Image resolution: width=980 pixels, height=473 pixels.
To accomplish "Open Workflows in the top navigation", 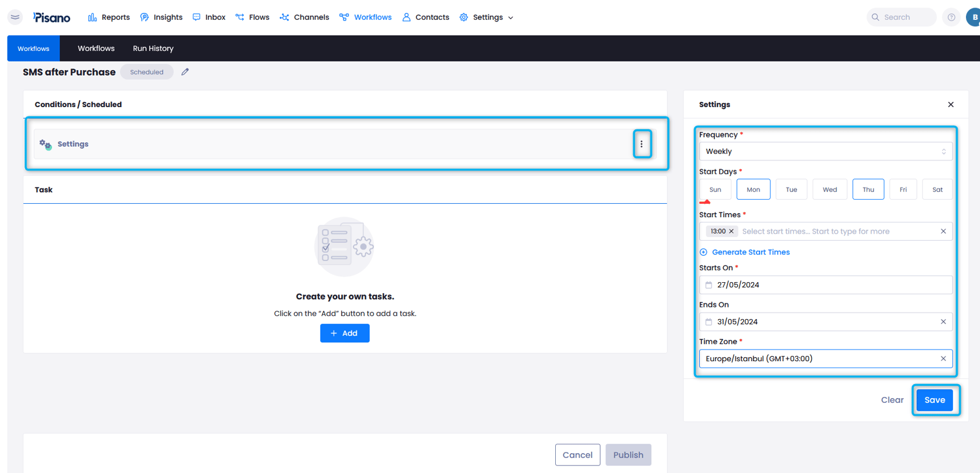I will (x=365, y=18).
